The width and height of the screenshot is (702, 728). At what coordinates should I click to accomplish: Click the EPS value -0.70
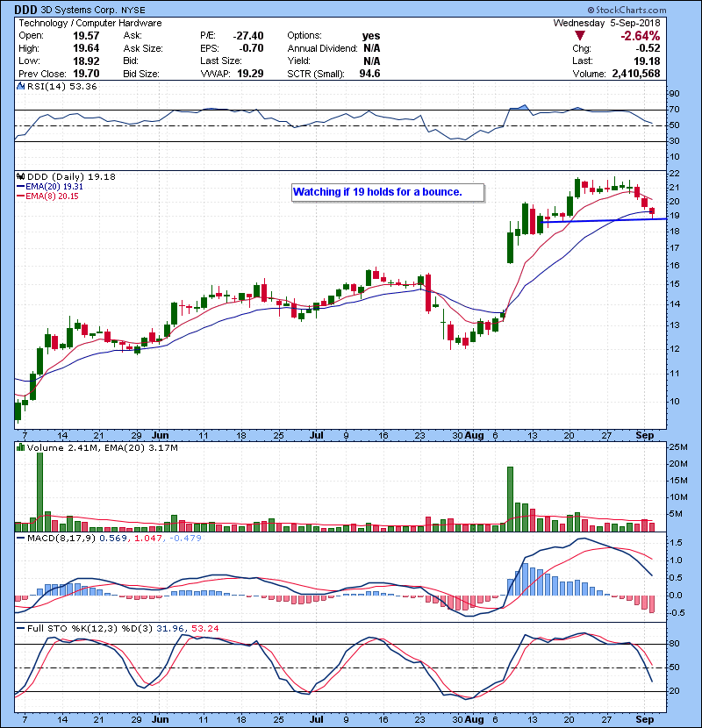251,48
